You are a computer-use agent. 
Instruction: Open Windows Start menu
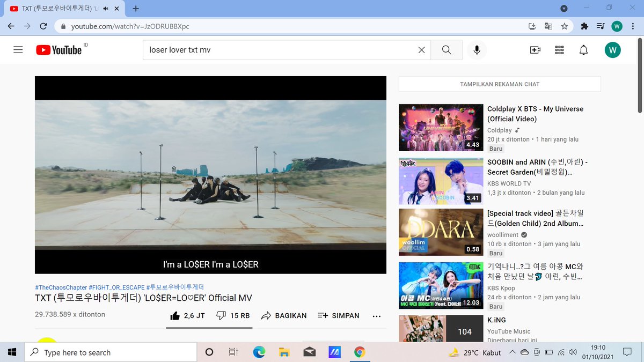(12, 352)
